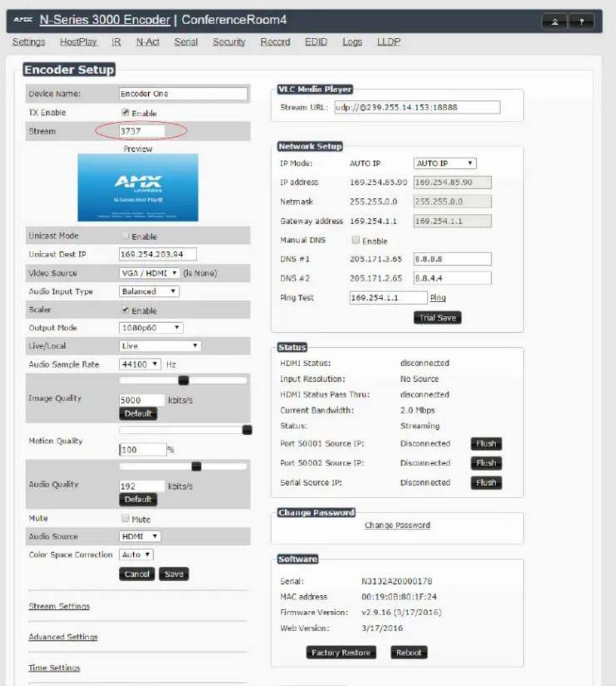Click the Save button

pyautogui.click(x=174, y=574)
